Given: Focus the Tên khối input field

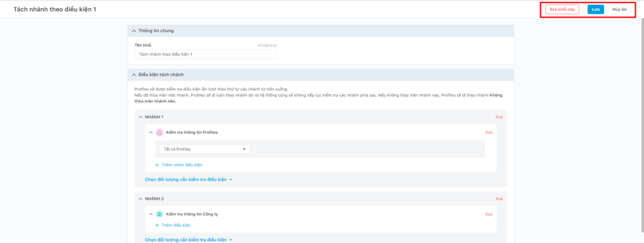Looking at the screenshot, I should (x=206, y=54).
